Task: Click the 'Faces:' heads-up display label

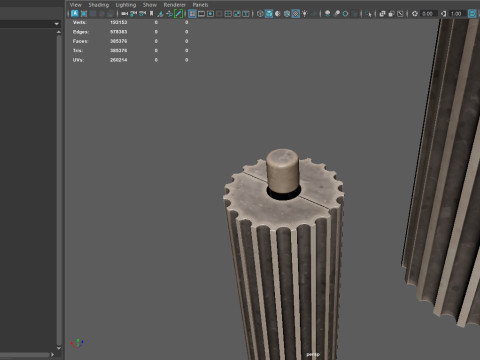Action: (80, 41)
